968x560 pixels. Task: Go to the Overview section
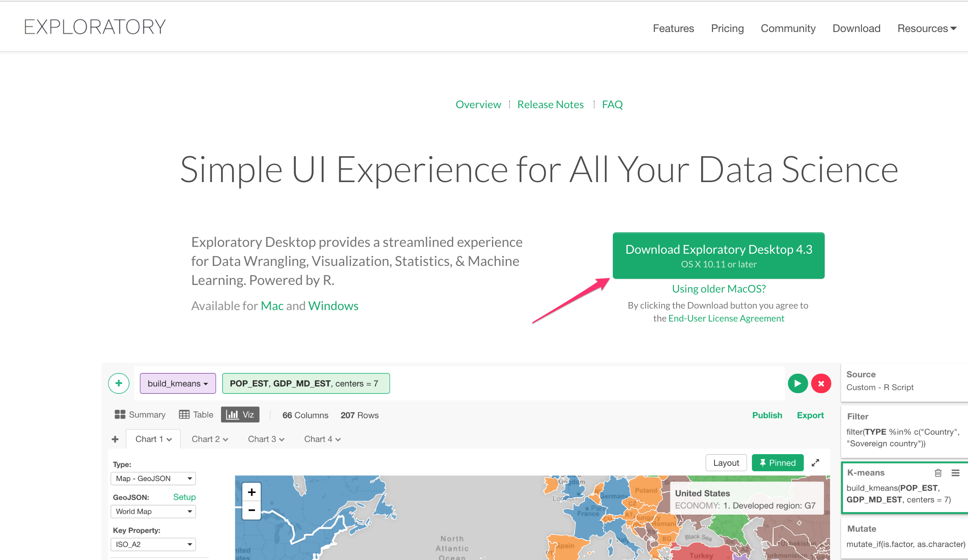click(x=478, y=104)
